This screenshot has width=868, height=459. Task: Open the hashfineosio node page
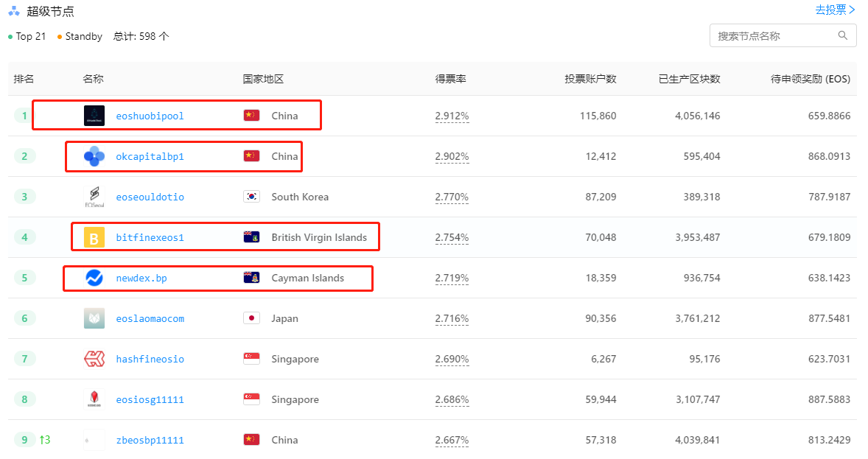click(x=150, y=359)
